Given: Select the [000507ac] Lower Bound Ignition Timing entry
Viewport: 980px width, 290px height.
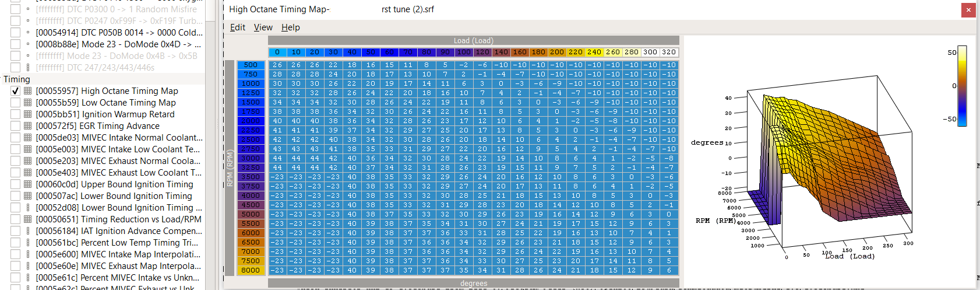Looking at the screenshot, I should click(114, 196).
